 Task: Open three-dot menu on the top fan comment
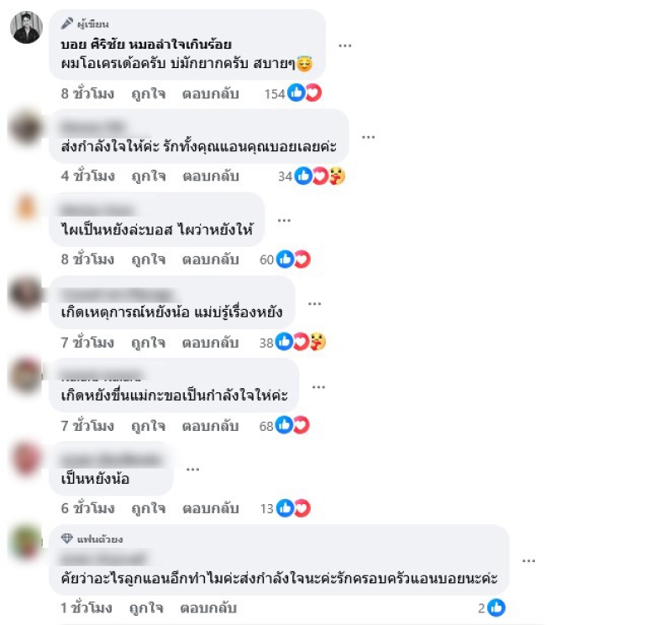click(x=528, y=560)
